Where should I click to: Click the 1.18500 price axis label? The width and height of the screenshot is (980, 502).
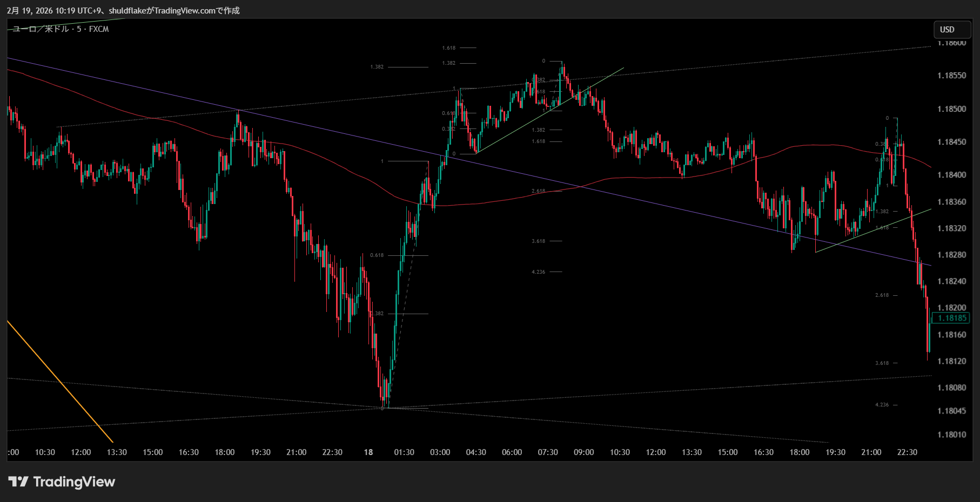pyautogui.click(x=951, y=109)
